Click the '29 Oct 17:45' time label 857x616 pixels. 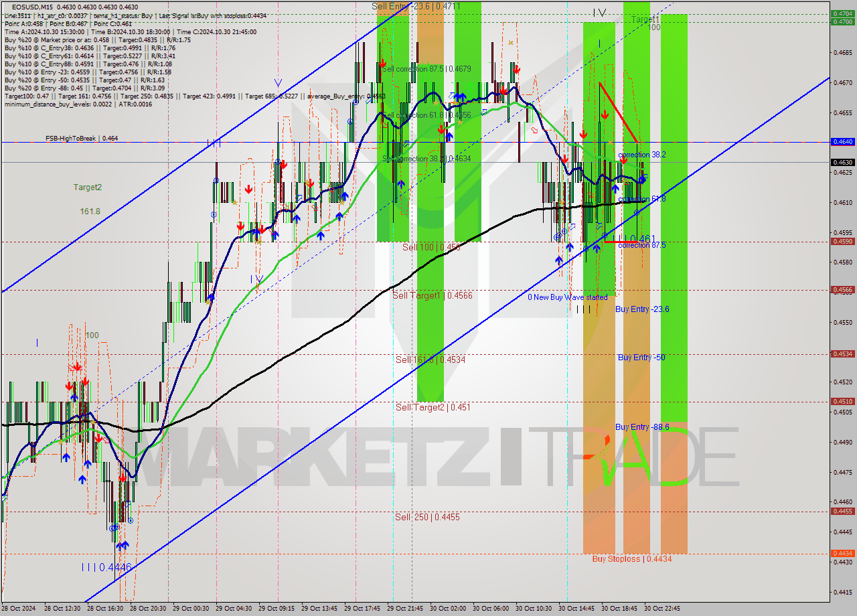[362, 609]
